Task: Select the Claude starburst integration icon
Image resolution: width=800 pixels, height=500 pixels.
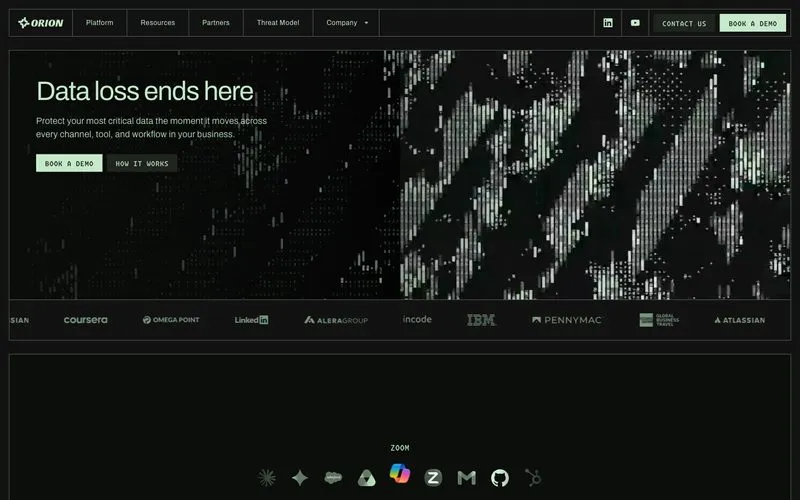Action: [267, 478]
